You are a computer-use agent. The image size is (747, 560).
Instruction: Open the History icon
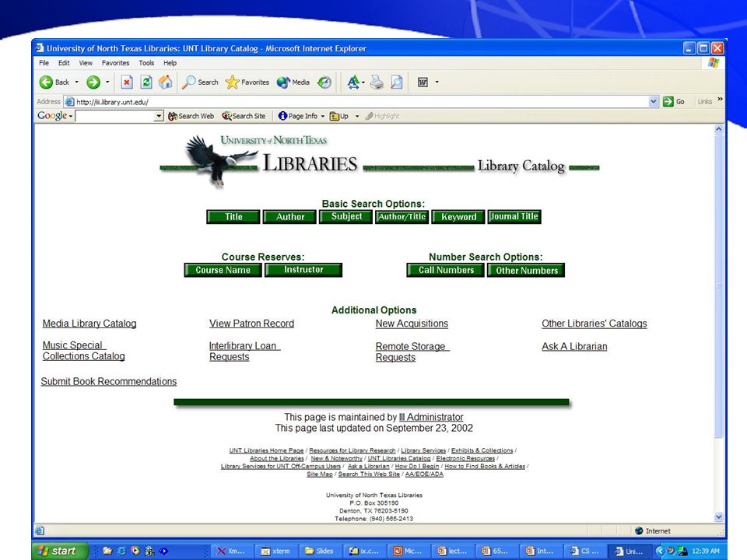coord(324,82)
